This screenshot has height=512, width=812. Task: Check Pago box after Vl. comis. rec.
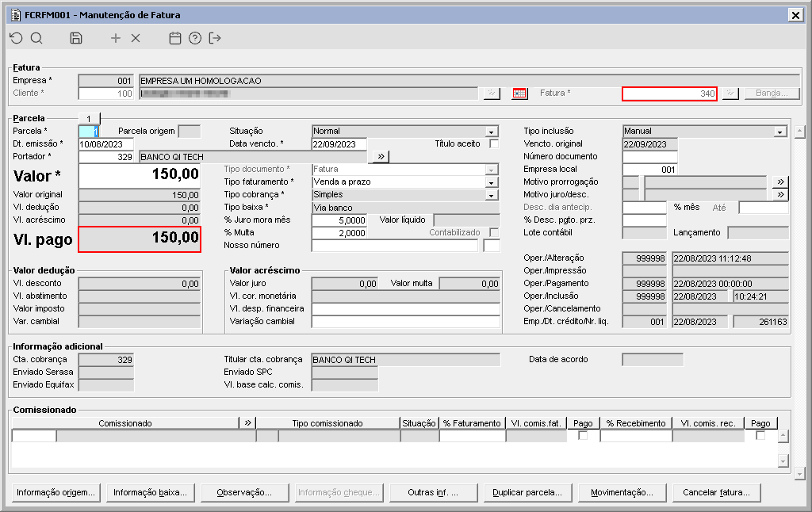click(760, 435)
